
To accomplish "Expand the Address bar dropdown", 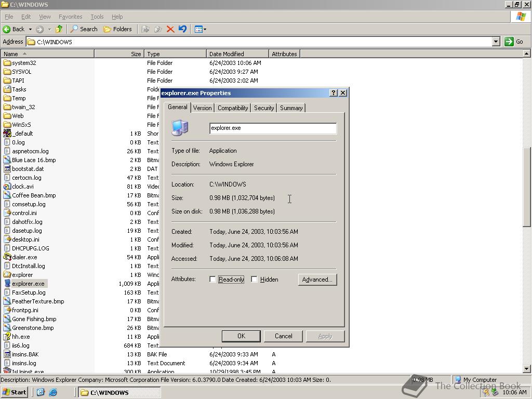I will [496, 42].
